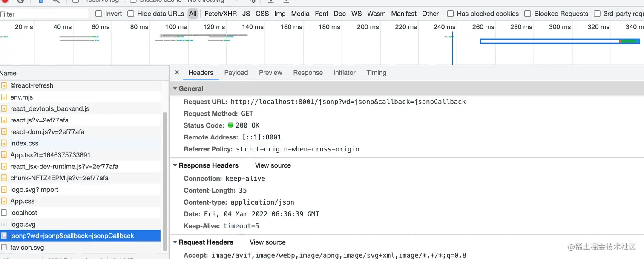Viewport: 644px width, 259px height.
Task: Click the icon beside favicon.svg
Action: click(4, 247)
